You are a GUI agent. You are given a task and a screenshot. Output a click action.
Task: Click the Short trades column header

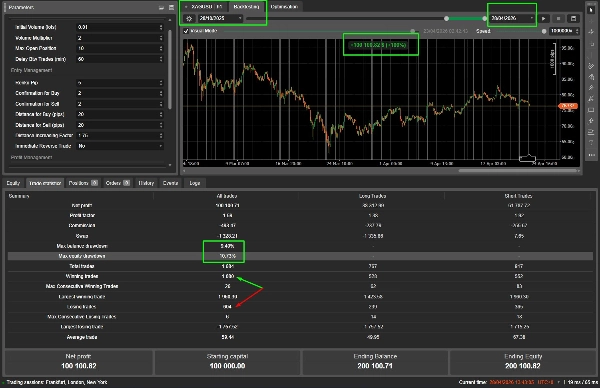pos(518,196)
